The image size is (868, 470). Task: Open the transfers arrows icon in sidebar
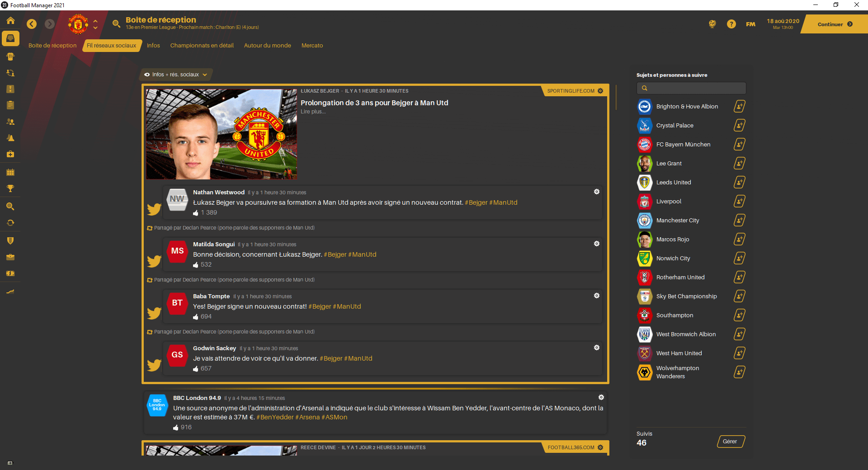(x=10, y=223)
